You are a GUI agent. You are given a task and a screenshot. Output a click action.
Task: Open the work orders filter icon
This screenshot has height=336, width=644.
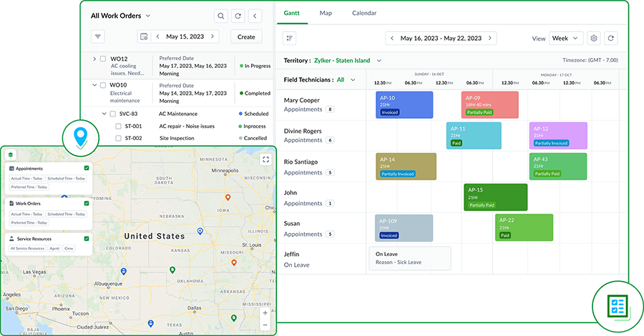tap(99, 37)
